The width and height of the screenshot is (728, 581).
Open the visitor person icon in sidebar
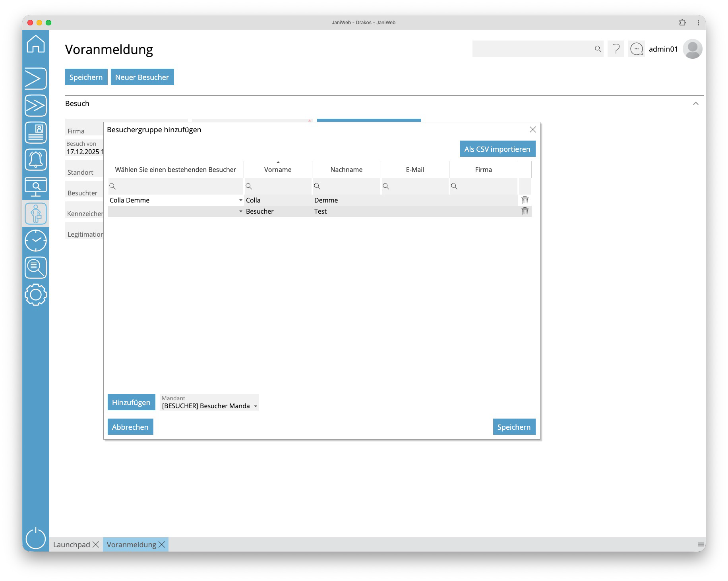pos(36,214)
